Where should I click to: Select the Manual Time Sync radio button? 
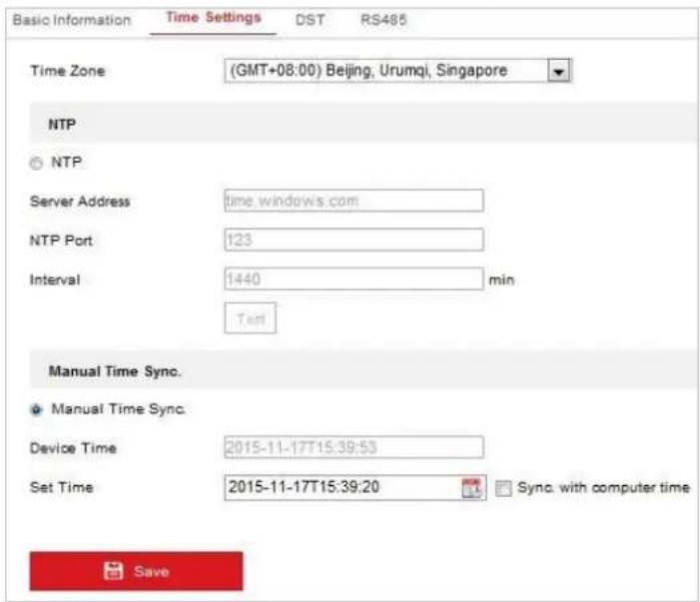click(x=36, y=409)
